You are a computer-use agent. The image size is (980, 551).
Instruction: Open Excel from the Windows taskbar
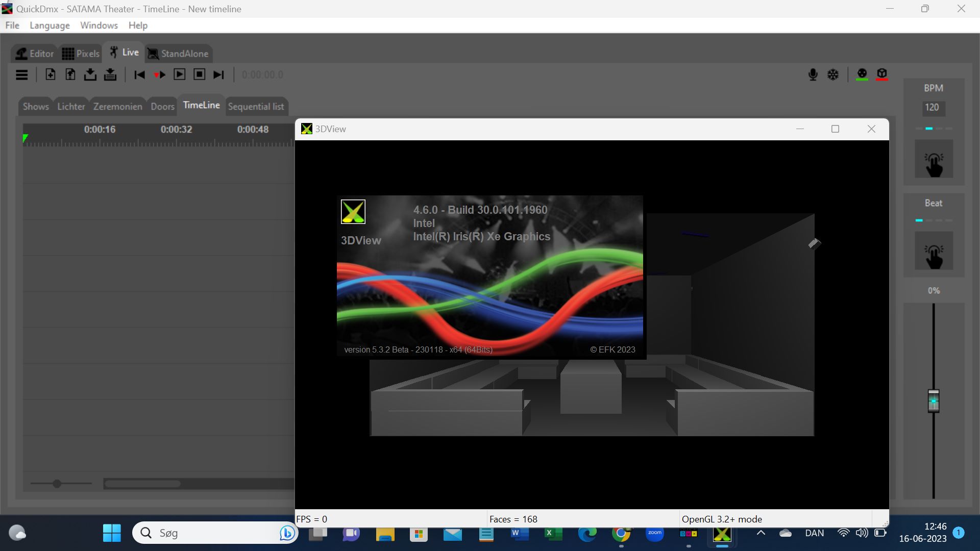click(553, 534)
